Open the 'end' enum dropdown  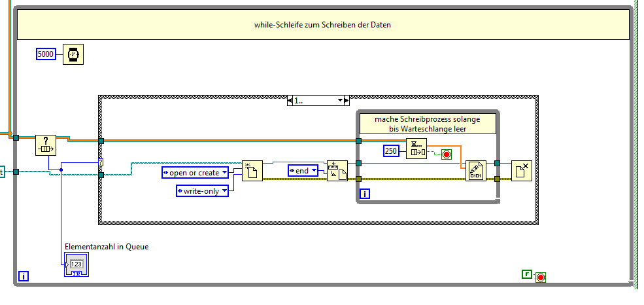(x=303, y=171)
